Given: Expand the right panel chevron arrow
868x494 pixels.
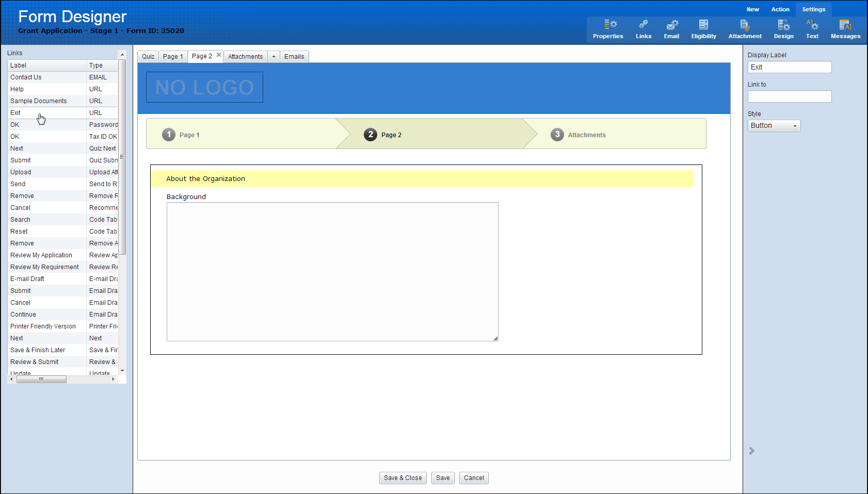Looking at the screenshot, I should coord(752,451).
